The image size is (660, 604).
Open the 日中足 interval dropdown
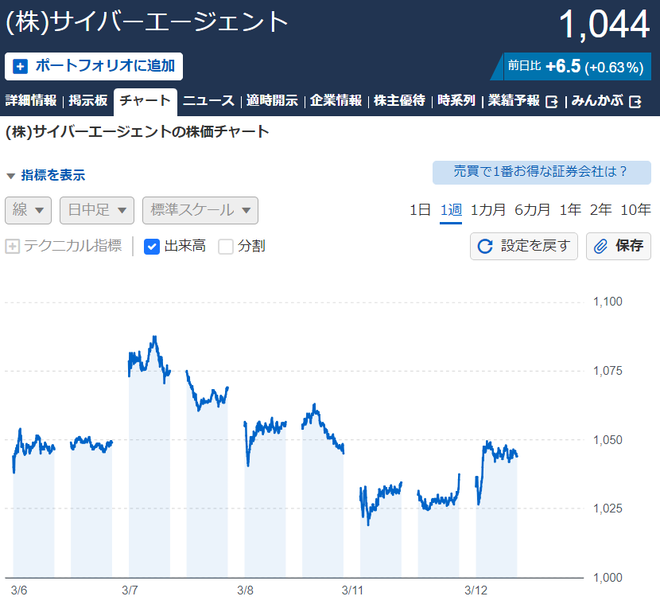click(97, 210)
